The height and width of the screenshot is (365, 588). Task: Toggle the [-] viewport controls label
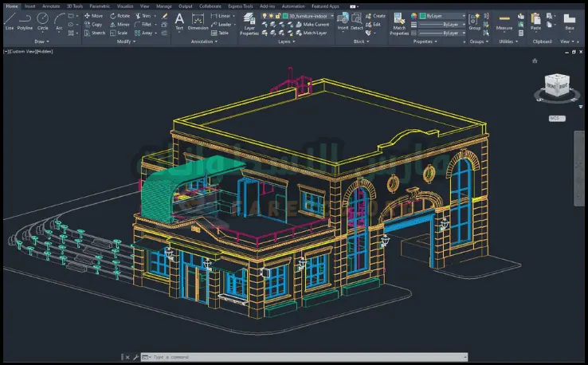6,50
